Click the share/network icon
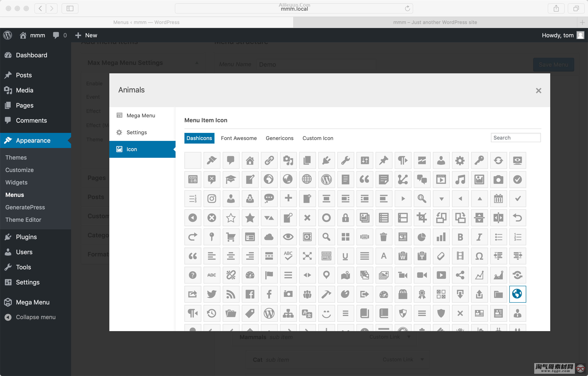This screenshot has height=376, width=588. [x=460, y=275]
